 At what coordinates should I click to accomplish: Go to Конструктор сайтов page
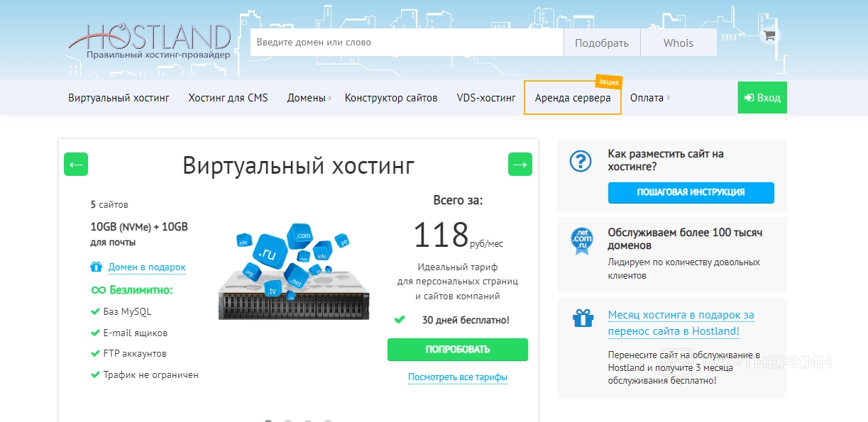tap(391, 98)
